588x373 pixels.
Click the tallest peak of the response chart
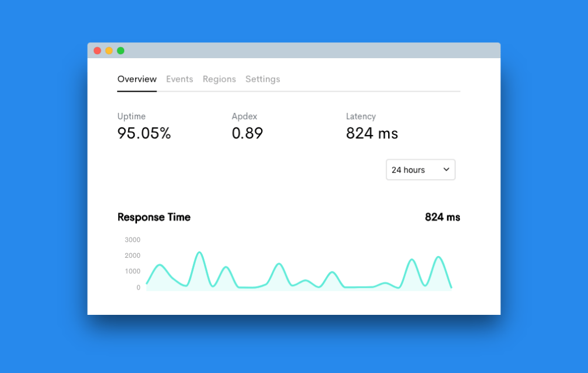[x=199, y=253]
